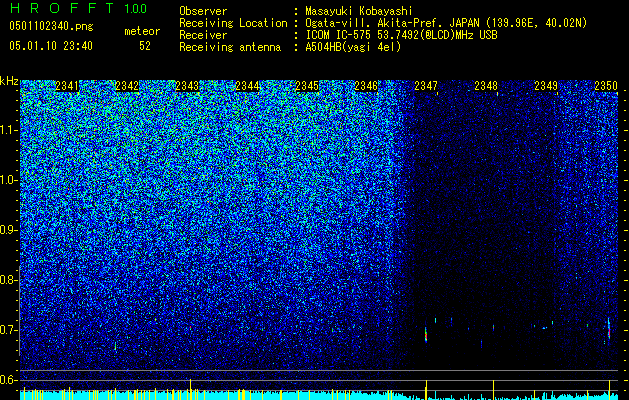The image size is (629, 400).
Task: Click the 2346 time marker label
Action: (x=366, y=86)
